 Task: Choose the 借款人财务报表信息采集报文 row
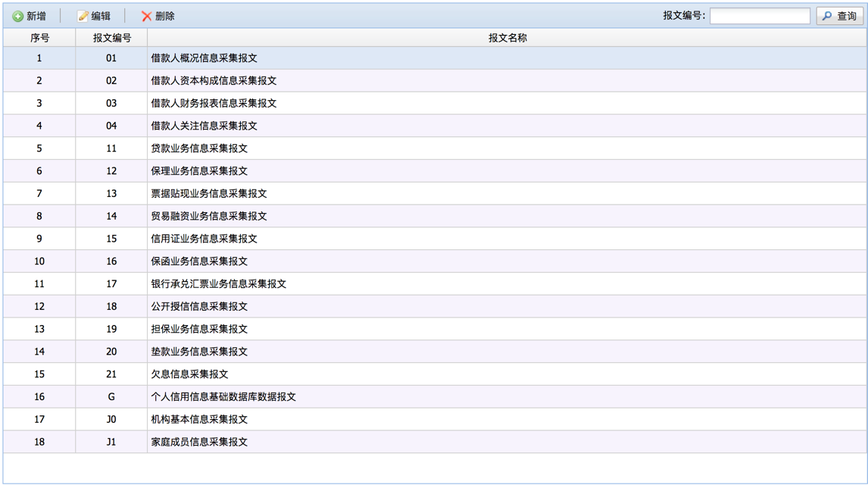tap(214, 104)
